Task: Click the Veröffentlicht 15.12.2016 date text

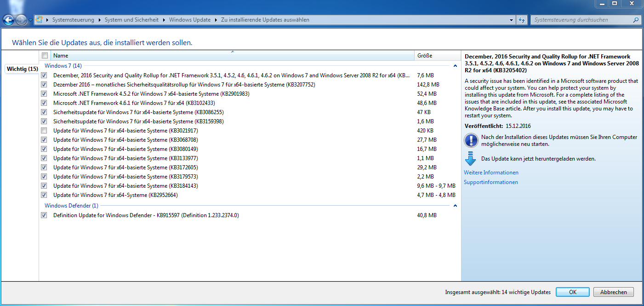Action: tap(497, 126)
